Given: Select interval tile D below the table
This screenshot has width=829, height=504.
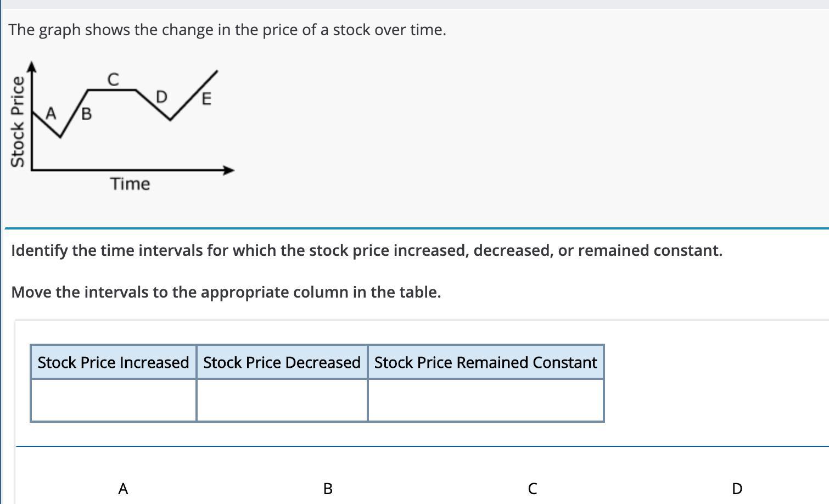Looking at the screenshot, I should pyautogui.click(x=737, y=488).
